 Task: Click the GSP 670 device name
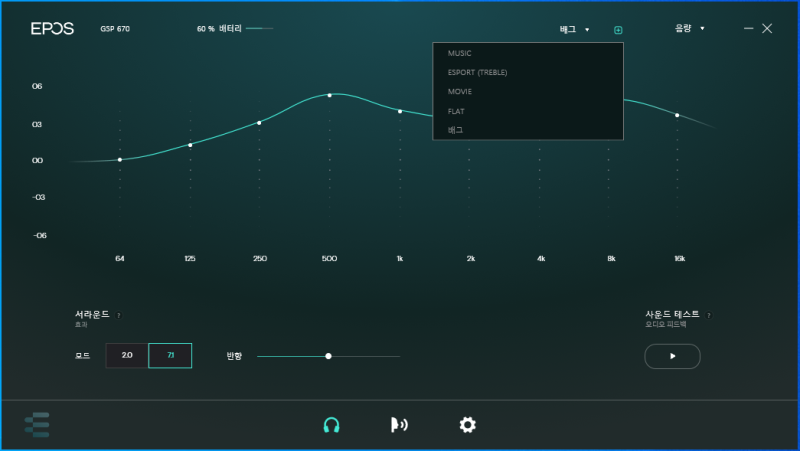tap(115, 29)
